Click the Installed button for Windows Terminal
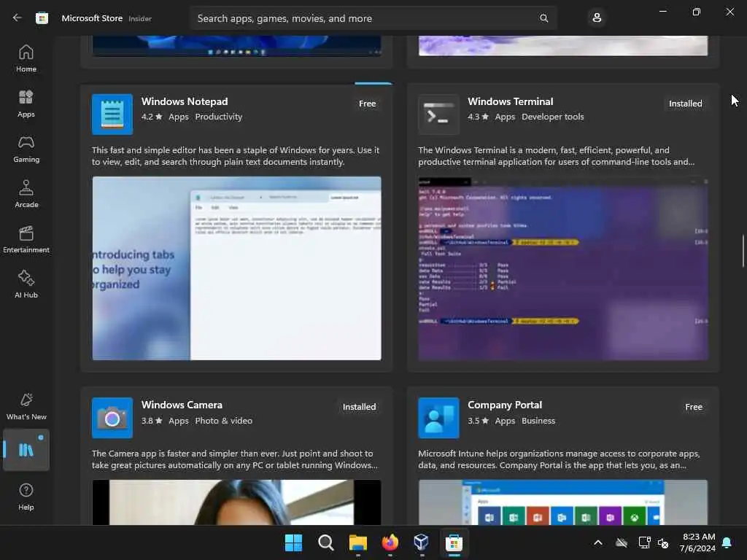This screenshot has height=560, width=747. pyautogui.click(x=685, y=104)
